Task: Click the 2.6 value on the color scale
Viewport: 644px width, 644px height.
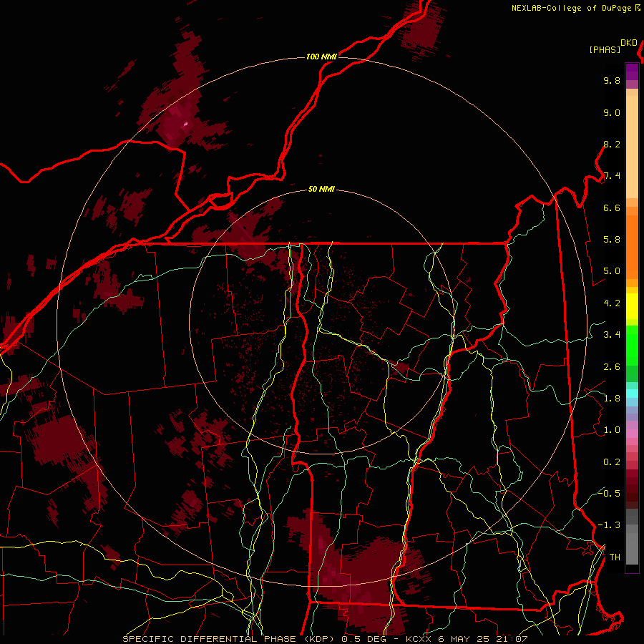Action: [612, 367]
